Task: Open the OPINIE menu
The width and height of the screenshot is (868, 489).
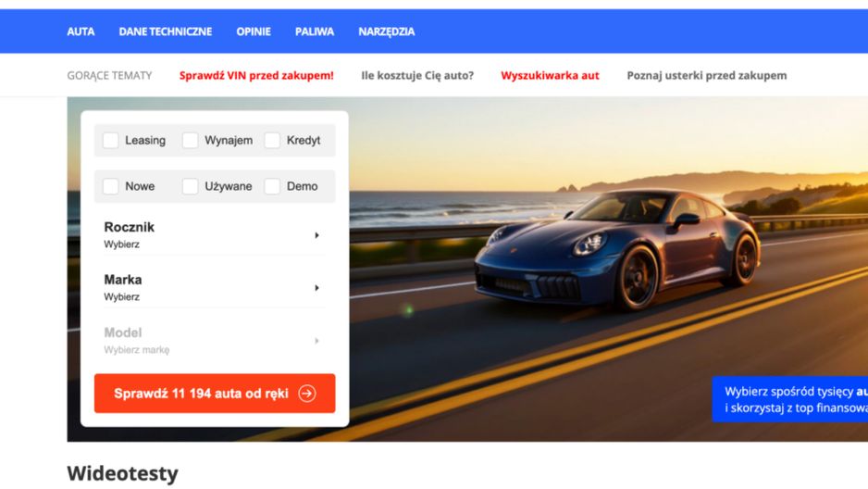Action: point(254,31)
